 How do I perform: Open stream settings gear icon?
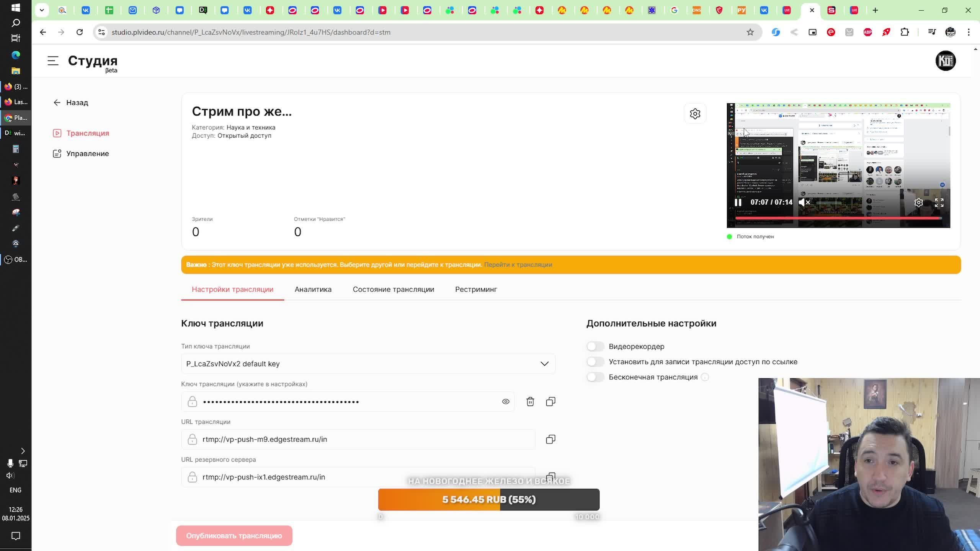click(x=695, y=114)
